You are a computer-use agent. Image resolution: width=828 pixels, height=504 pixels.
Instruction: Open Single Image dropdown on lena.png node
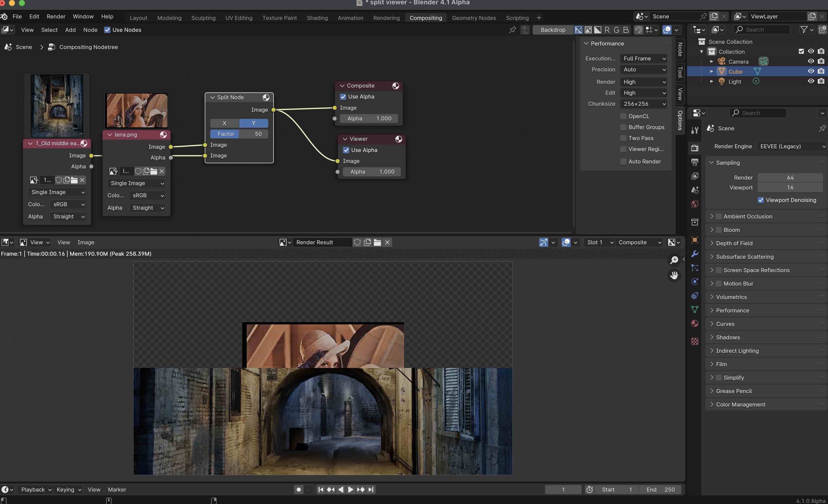pos(137,183)
